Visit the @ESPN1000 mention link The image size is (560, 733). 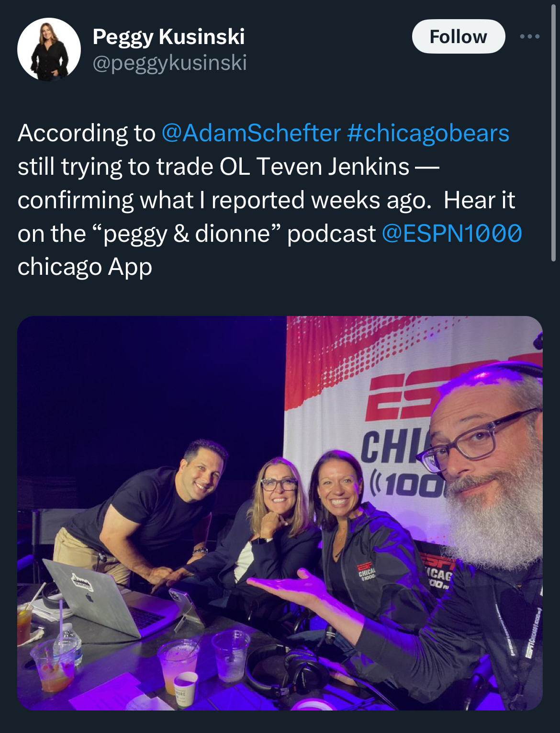pos(452,233)
